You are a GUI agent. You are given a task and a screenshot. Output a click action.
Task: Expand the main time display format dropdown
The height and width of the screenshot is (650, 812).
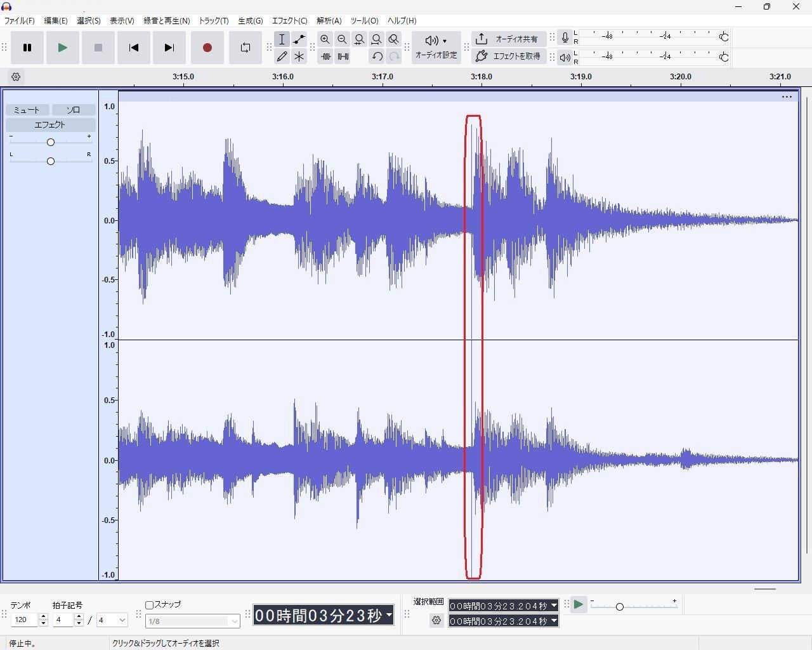coord(389,615)
